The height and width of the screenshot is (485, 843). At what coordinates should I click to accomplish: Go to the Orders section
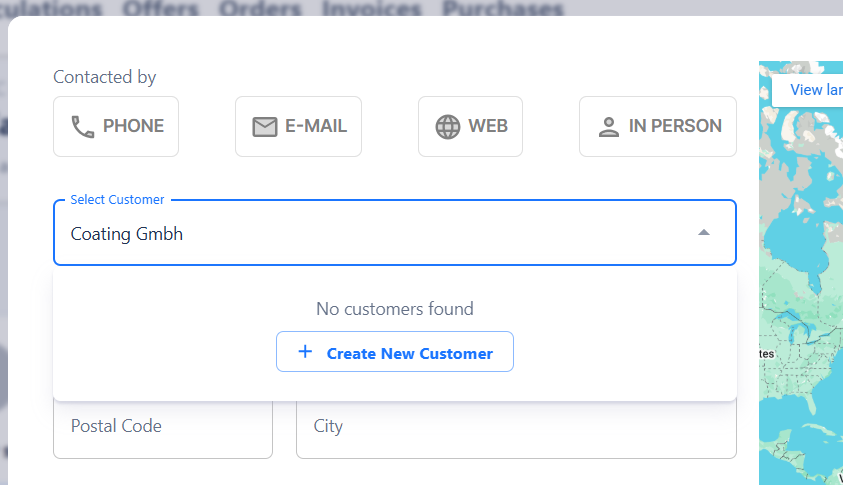260,9
